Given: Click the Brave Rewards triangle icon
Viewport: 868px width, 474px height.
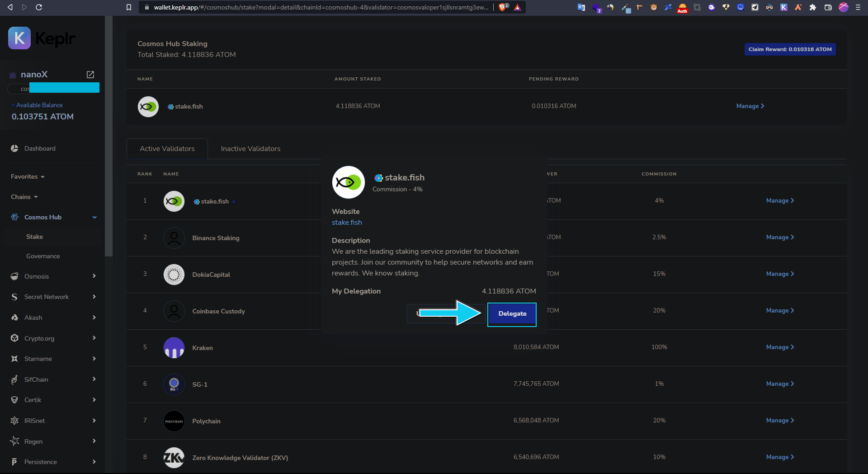Looking at the screenshot, I should coord(518,7).
